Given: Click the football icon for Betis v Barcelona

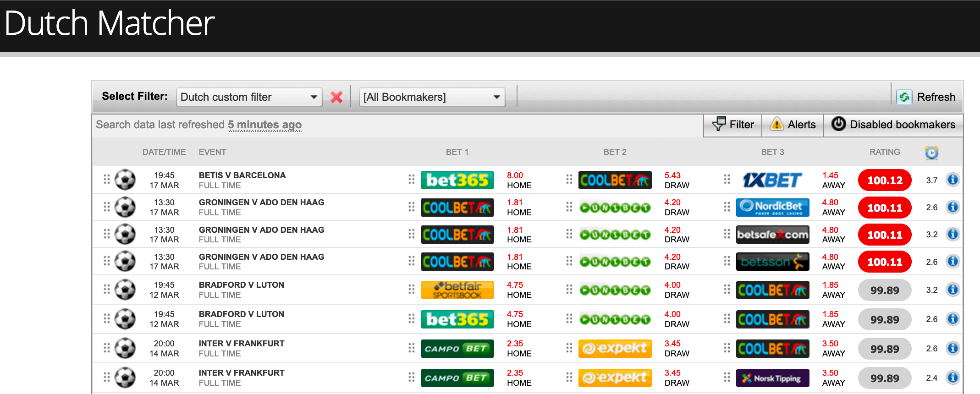Looking at the screenshot, I should click(x=125, y=180).
